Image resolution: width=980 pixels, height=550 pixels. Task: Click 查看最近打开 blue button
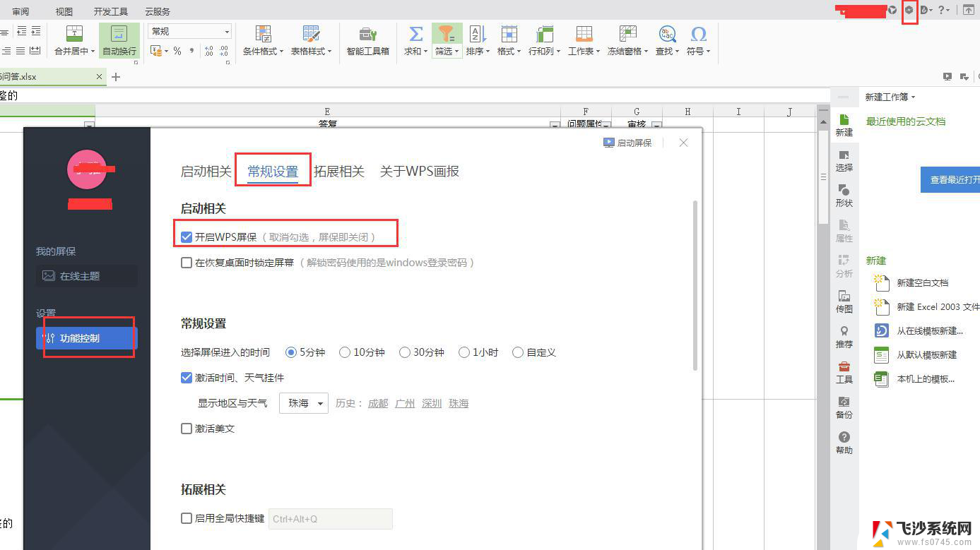point(950,180)
